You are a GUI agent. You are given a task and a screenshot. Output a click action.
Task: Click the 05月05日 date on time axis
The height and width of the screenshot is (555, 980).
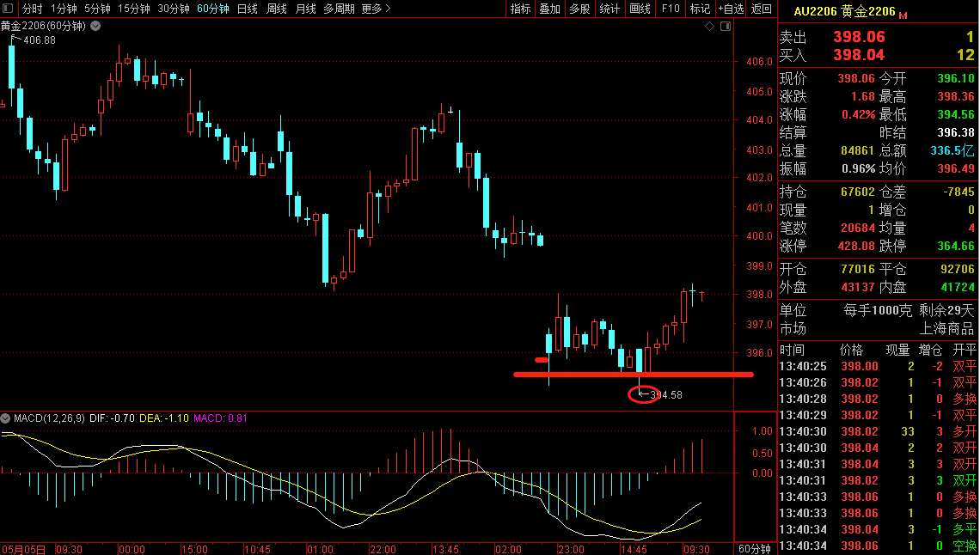(x=23, y=549)
